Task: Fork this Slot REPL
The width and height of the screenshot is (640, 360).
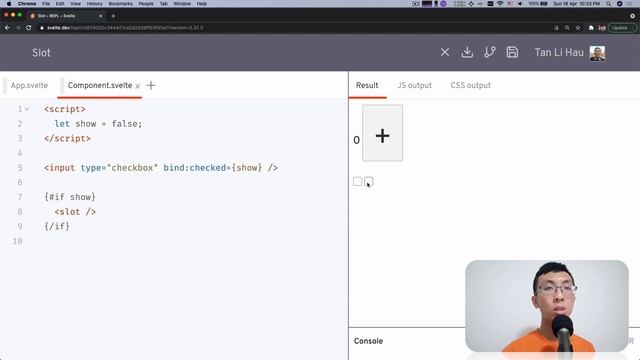Action: point(490,52)
